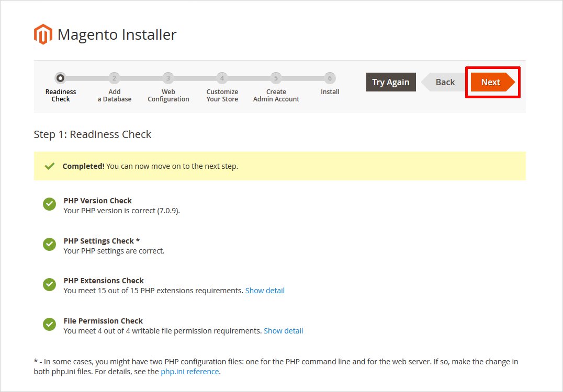The height and width of the screenshot is (392, 563).
Task: Open the Create Admin Account step
Action: coord(276,78)
